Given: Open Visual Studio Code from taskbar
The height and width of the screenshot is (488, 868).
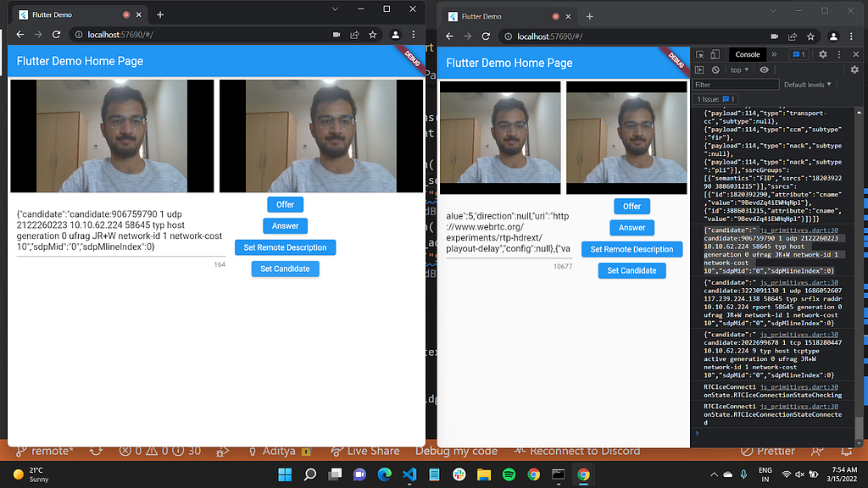Looking at the screenshot, I should (x=409, y=474).
